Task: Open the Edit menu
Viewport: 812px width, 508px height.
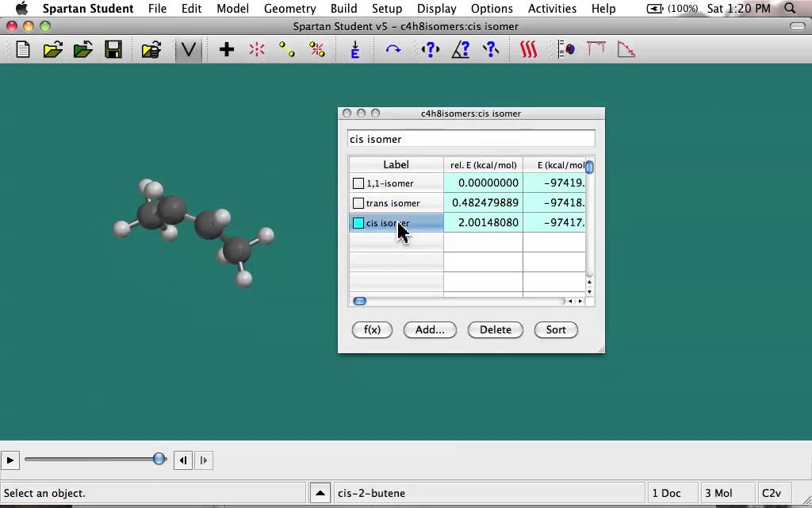Action: [x=192, y=8]
